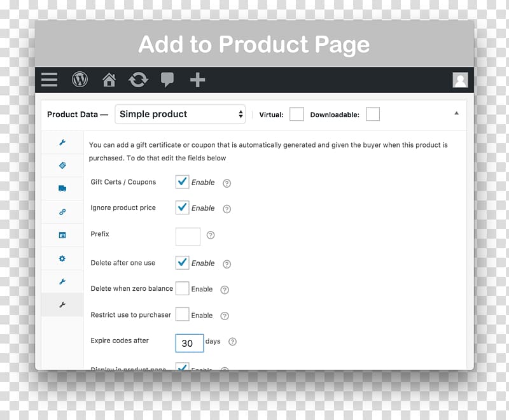Uncheck Gift Certs / Coupons Enable
Image resolution: width=509 pixels, height=420 pixels.
182,182
